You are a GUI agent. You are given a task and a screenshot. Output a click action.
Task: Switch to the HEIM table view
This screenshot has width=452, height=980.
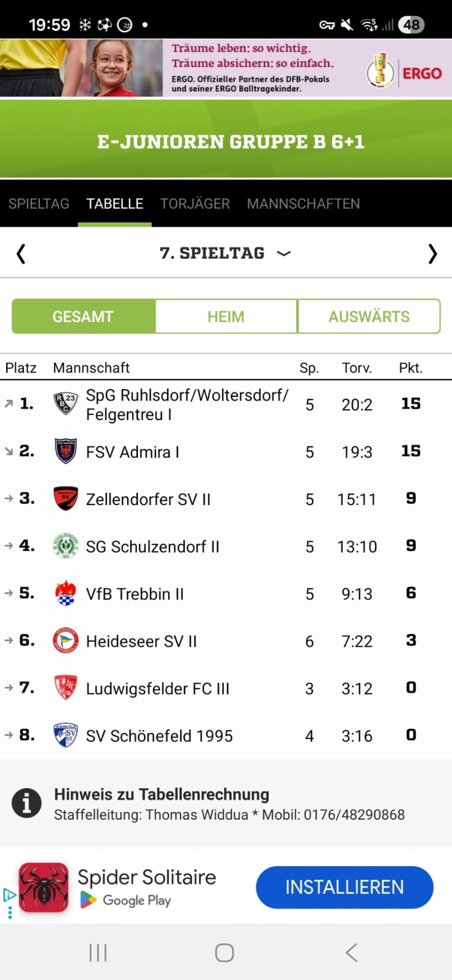[x=226, y=316]
